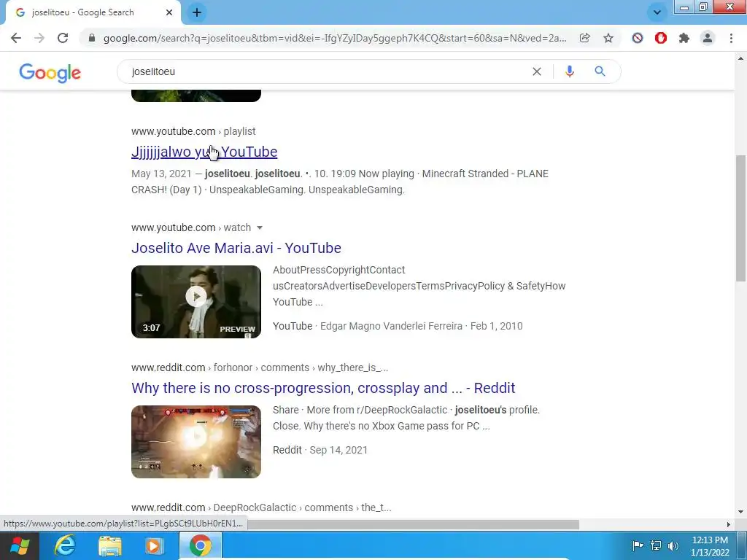Viewport: 747px width, 560px height.
Task: Click the horizontal scroll right arrow
Action: click(x=729, y=524)
